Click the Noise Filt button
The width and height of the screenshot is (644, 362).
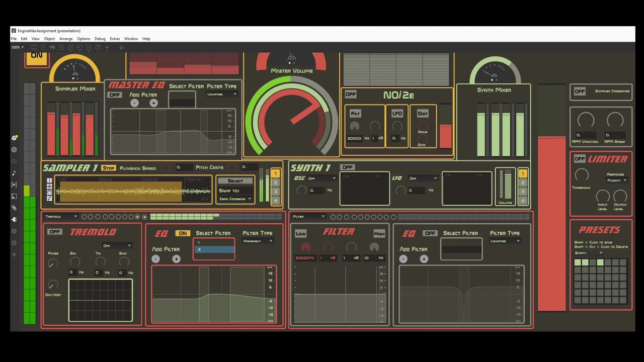(355, 114)
